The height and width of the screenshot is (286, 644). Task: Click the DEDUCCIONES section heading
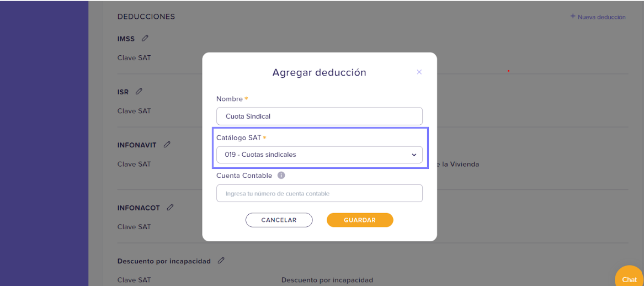pyautogui.click(x=146, y=17)
